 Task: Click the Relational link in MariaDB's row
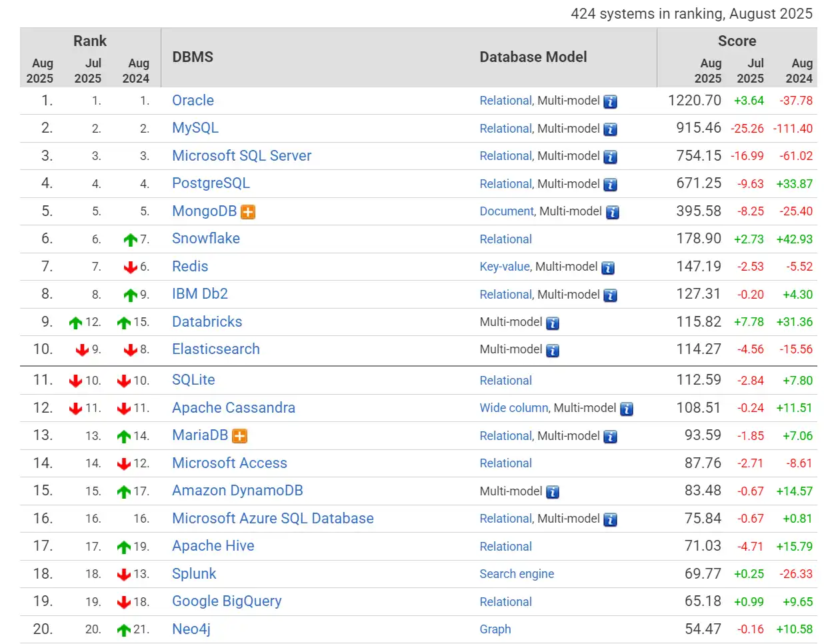pyautogui.click(x=505, y=436)
